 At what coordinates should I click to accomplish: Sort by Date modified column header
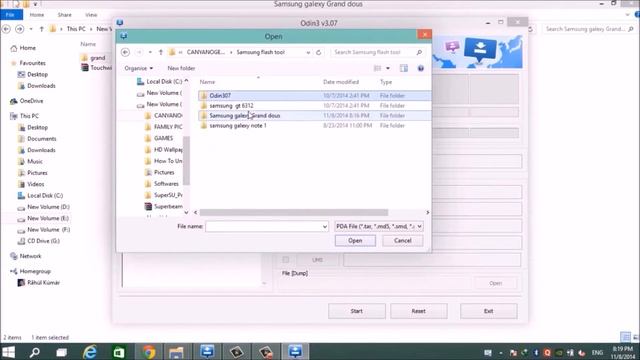(x=341, y=82)
